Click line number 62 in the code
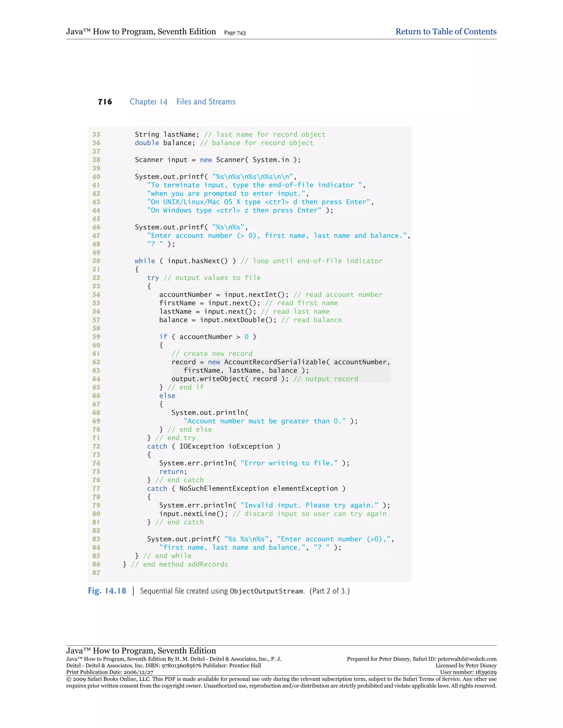The image size is (563, 728). pos(96,362)
